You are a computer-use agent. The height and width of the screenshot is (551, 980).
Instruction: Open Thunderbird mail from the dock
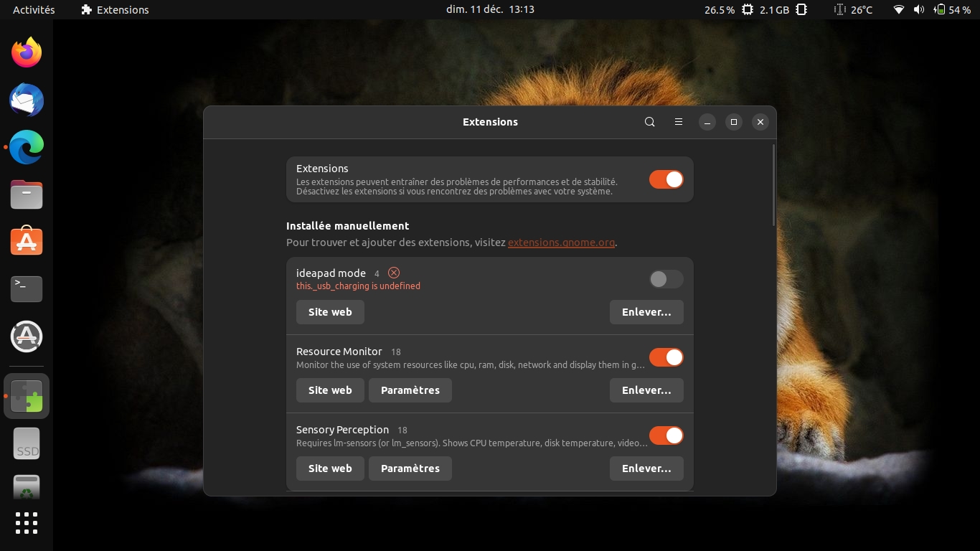(x=27, y=100)
